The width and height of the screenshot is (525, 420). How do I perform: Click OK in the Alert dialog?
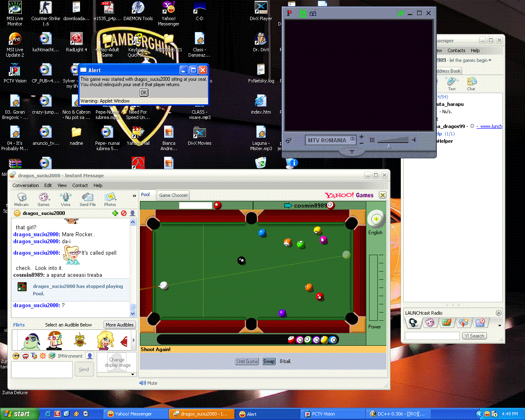(x=144, y=93)
